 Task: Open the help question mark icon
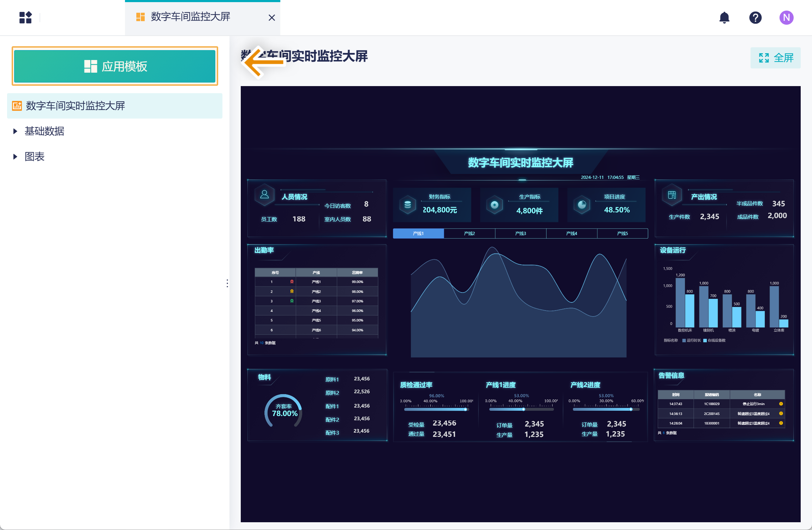[755, 17]
